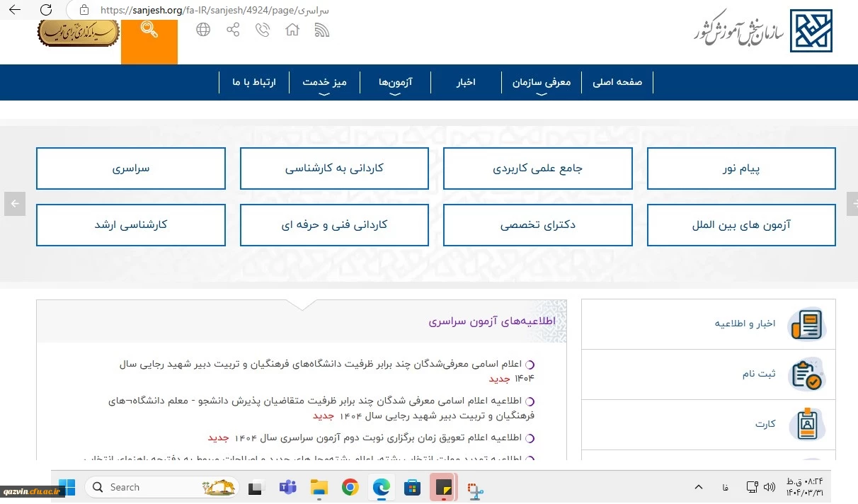Go to صفحه اصلی in navigation bar
Screen dimensions: 858x504
617,82
